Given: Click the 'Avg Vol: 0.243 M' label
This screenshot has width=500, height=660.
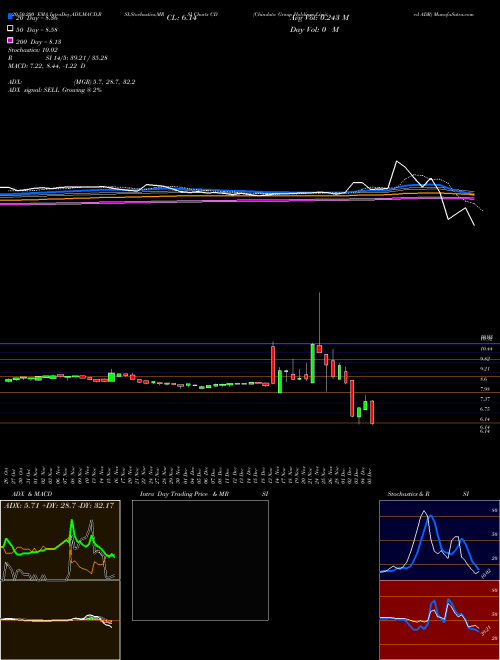Looking at the screenshot, I should (319, 18).
